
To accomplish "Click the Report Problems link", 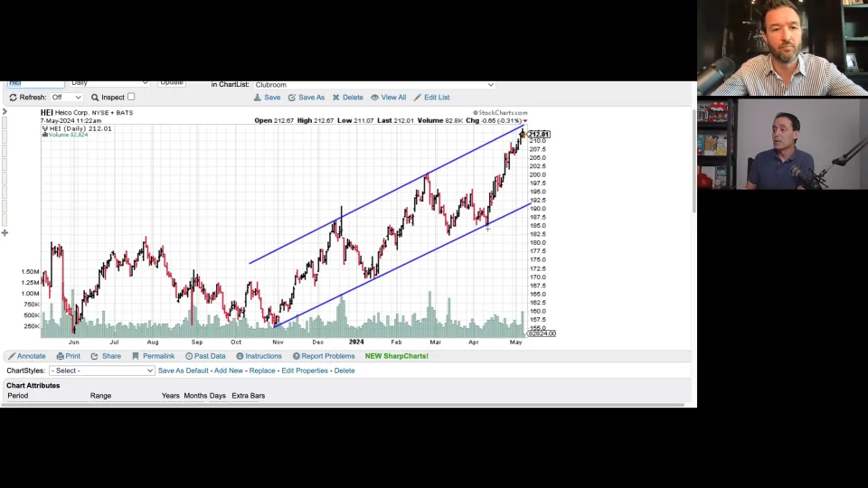I will (328, 356).
